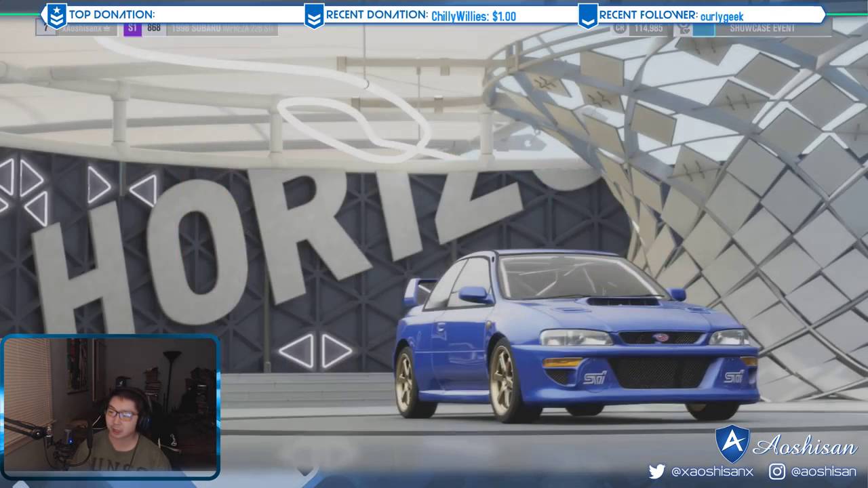Click the Recent Follower chevron badge icon
868x488 pixels.
587,15
